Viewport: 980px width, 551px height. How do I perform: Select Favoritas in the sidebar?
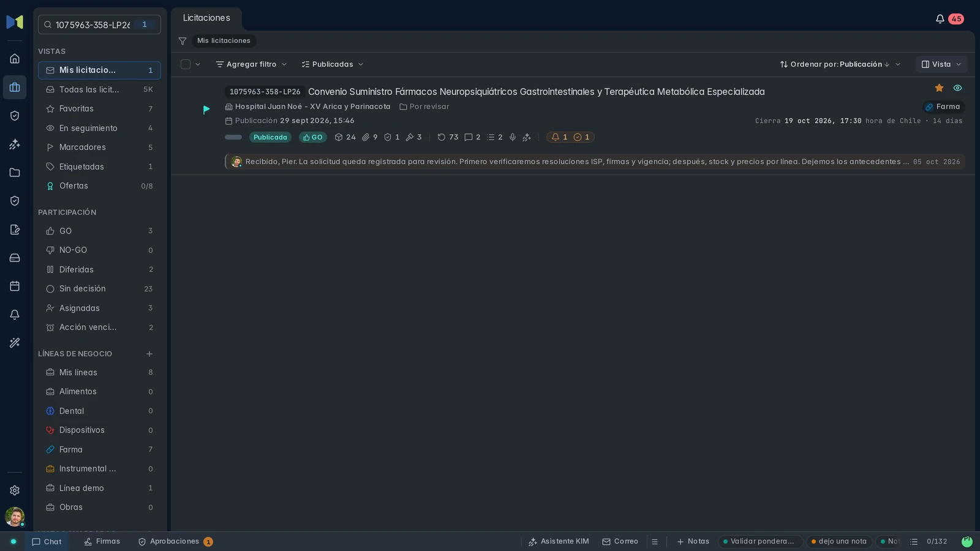(x=99, y=109)
